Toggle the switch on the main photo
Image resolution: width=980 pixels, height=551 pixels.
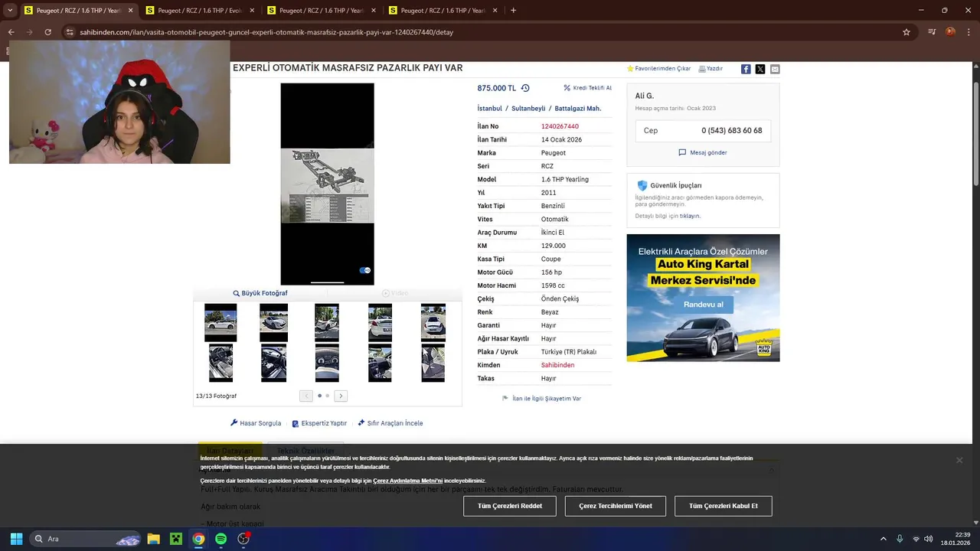(x=365, y=270)
